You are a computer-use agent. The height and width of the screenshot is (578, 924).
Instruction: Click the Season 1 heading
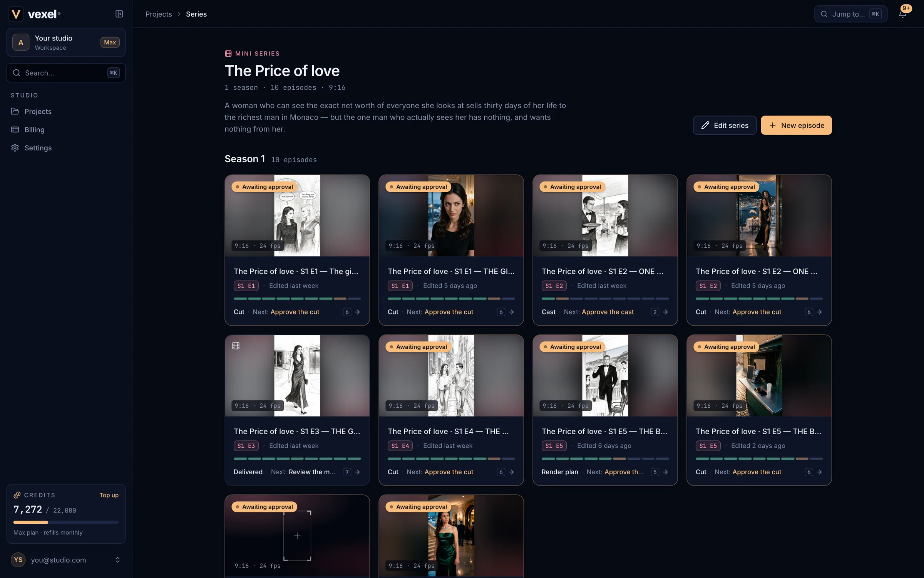pos(245,159)
